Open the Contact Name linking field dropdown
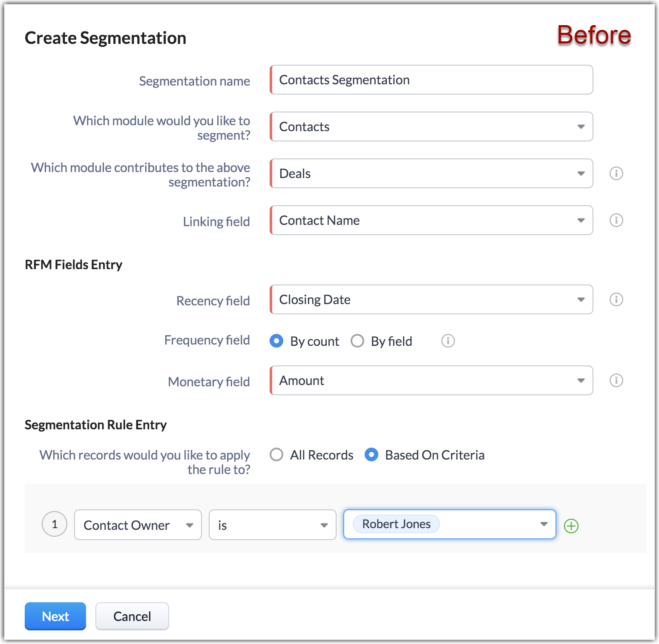Image resolution: width=659 pixels, height=644 pixels. (x=432, y=220)
